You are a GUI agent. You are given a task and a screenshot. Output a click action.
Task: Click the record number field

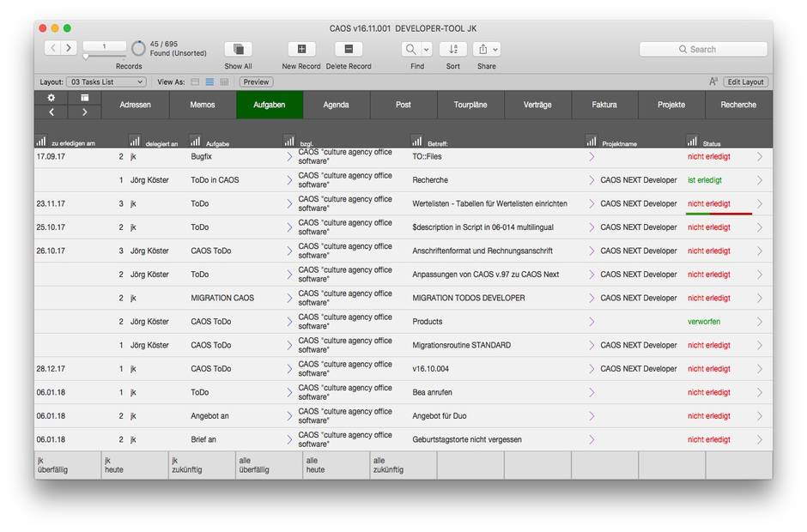pos(105,46)
